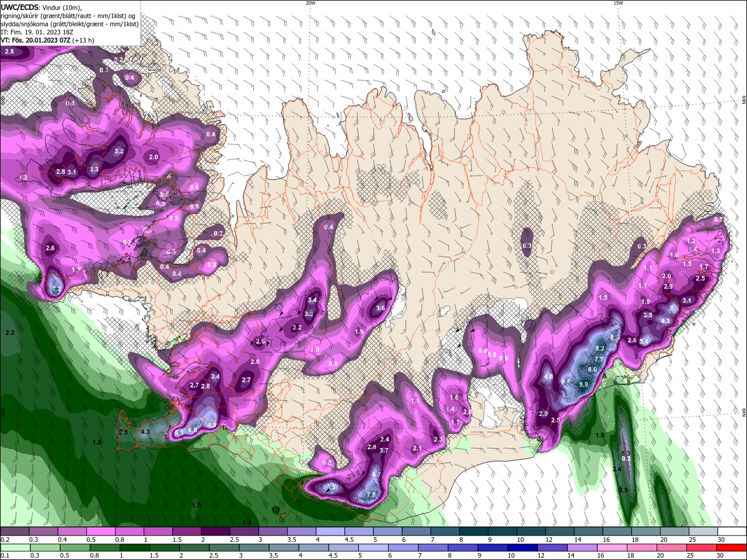Image resolution: width=747 pixels, height=560 pixels.
Task: Click the 2.4 value on the map
Action: pos(385,439)
